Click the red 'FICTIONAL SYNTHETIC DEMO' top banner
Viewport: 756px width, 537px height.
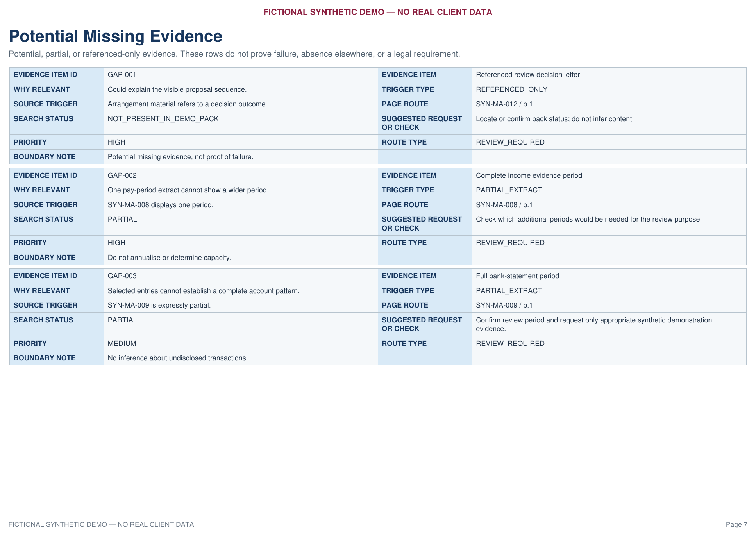click(x=378, y=12)
